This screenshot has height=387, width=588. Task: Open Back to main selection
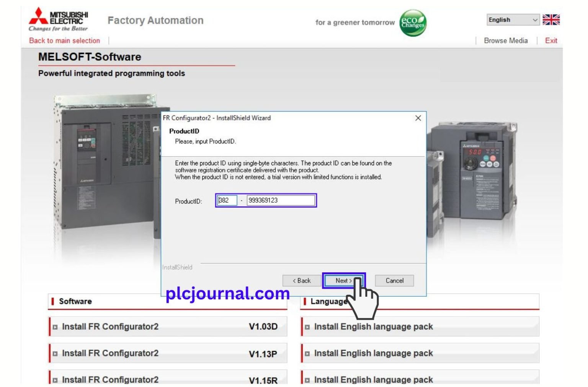coord(64,41)
